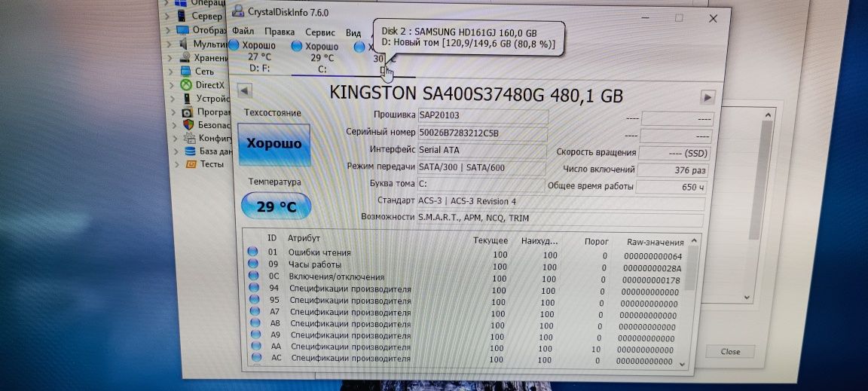This screenshot has width=868, height=391.
Task: Expand the Безопасность tree node
Action: (175, 125)
